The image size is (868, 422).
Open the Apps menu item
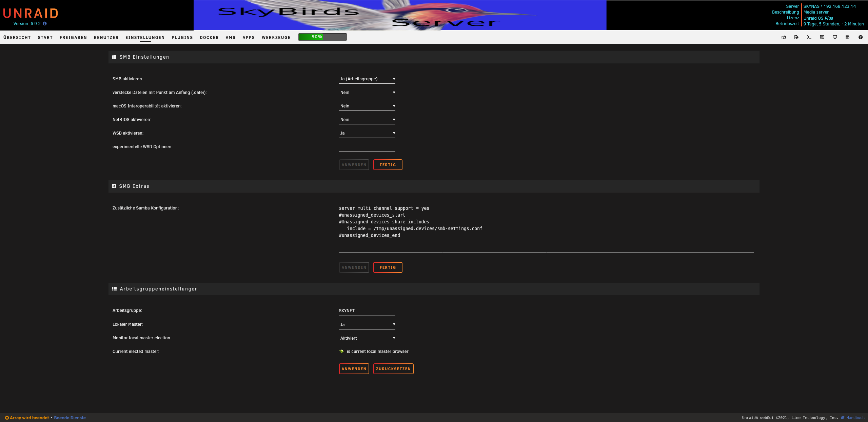click(249, 38)
